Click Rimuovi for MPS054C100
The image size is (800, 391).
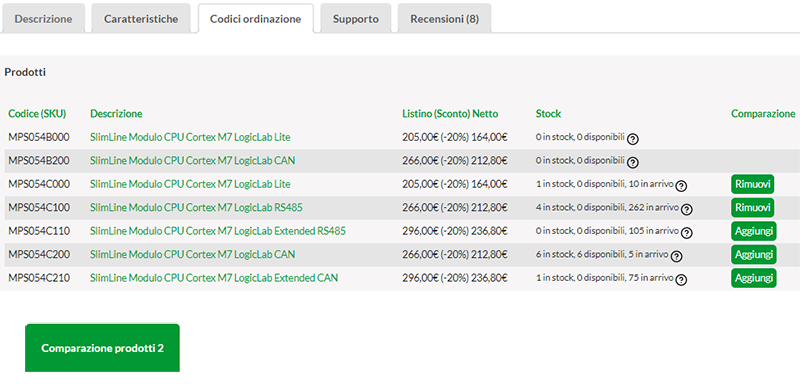pyautogui.click(x=753, y=208)
